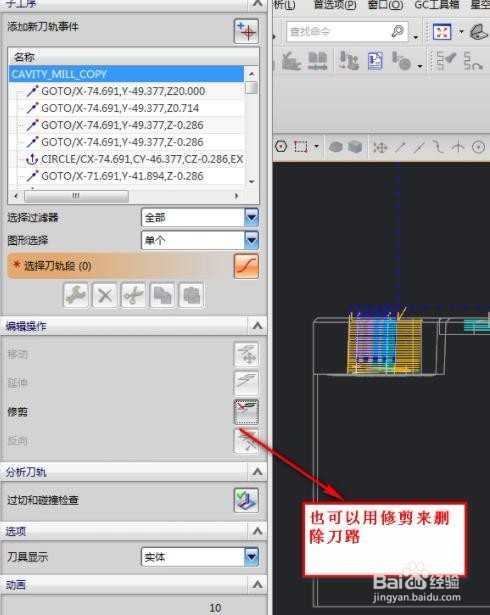Click the list scroll-right arrow
The height and width of the screenshot is (615, 490).
[x=237, y=195]
